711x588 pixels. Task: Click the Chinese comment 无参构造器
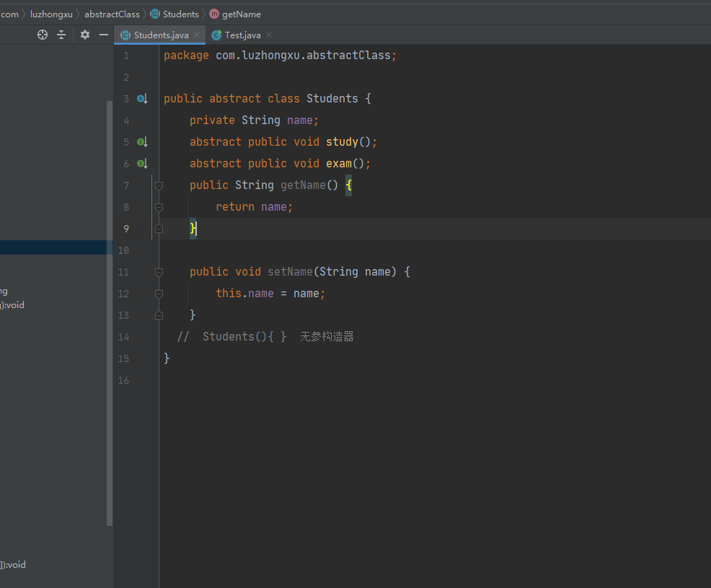[x=327, y=337]
